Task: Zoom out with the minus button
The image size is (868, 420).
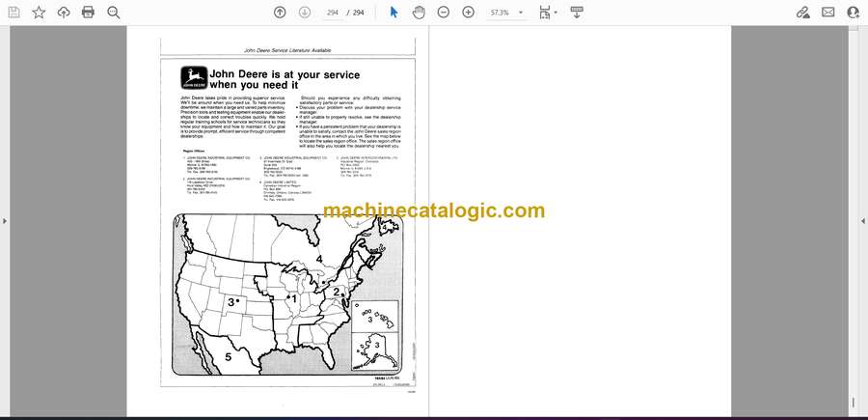Action: click(444, 13)
